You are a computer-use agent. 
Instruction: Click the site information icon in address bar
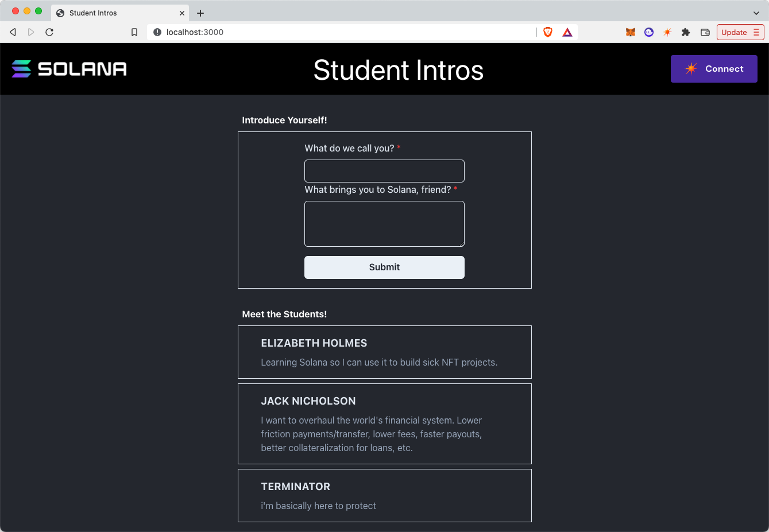pyautogui.click(x=157, y=32)
